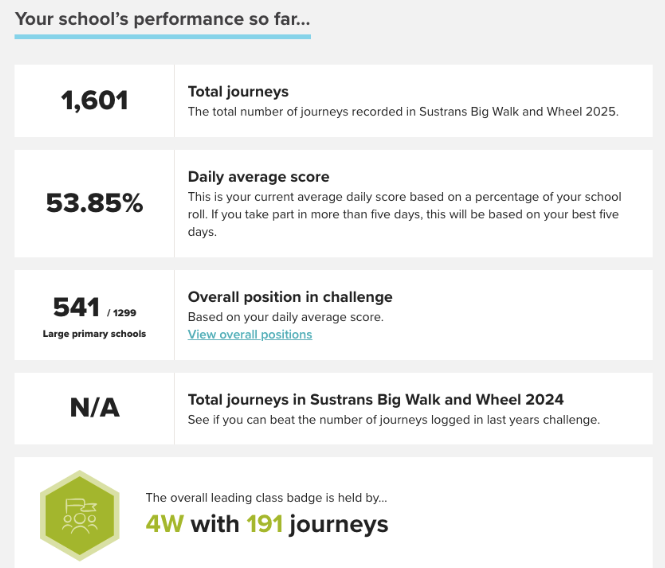Image resolution: width=665 pixels, height=568 pixels.
Task: Click the 53.85% daily average score
Action: click(x=95, y=203)
